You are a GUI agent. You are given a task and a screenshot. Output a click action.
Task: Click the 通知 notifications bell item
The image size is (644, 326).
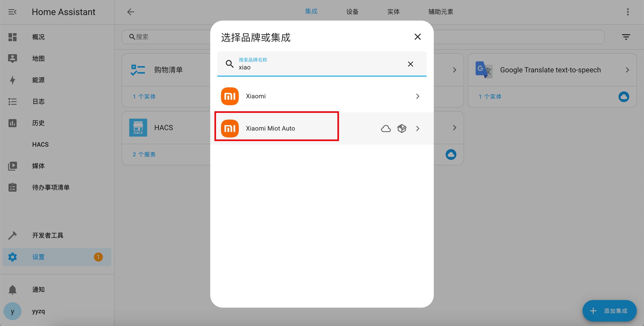57,290
